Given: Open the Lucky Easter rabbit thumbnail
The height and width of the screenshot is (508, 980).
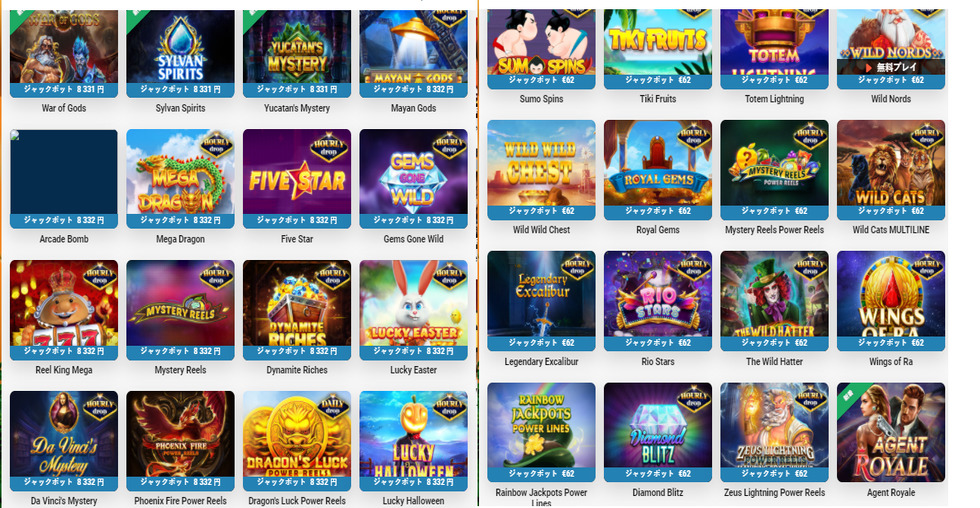Looking at the screenshot, I should 413,303.
